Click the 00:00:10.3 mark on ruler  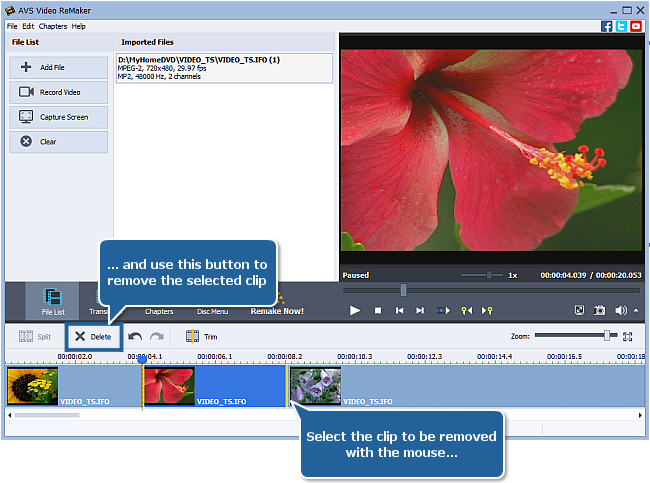click(354, 357)
